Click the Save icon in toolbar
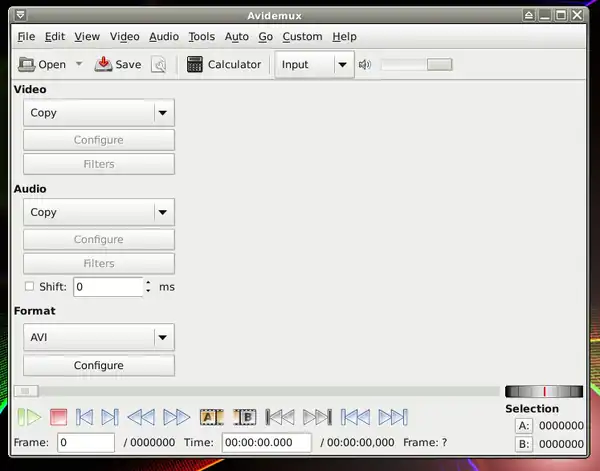The width and height of the screenshot is (600, 471). (x=118, y=65)
